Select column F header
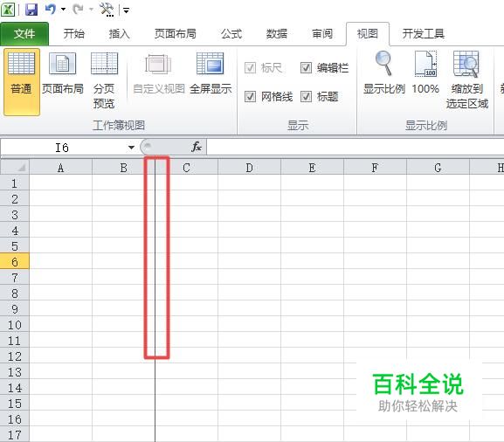 pyautogui.click(x=375, y=168)
